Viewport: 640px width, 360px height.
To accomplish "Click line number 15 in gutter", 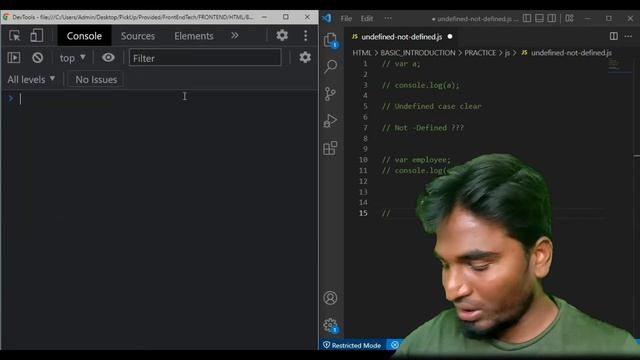I will 363,213.
